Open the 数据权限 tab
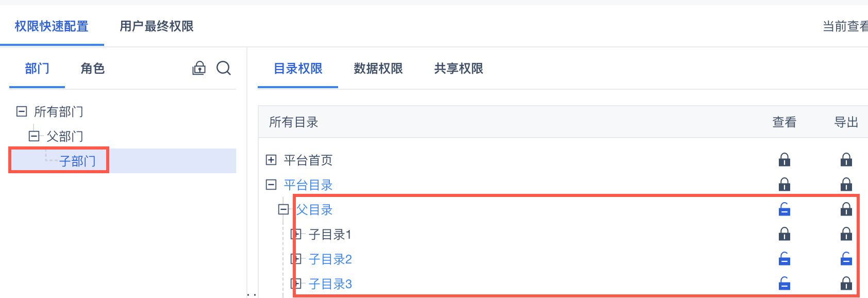The width and height of the screenshot is (868, 298). coord(378,69)
